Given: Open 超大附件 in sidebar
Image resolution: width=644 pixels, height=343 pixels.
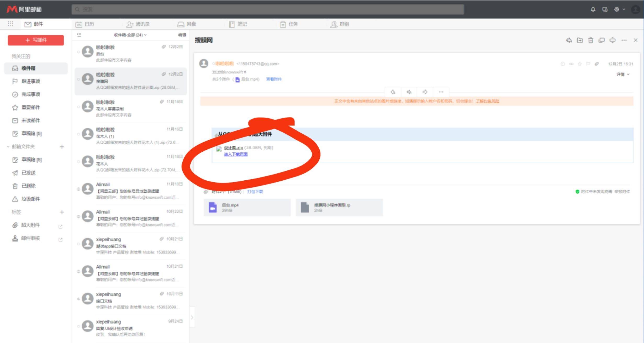Looking at the screenshot, I should click(x=31, y=225).
